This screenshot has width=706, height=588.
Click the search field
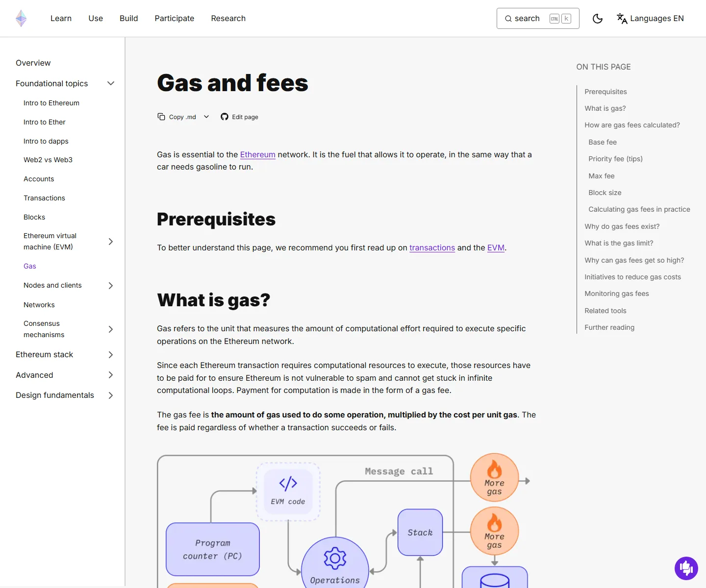pos(538,19)
